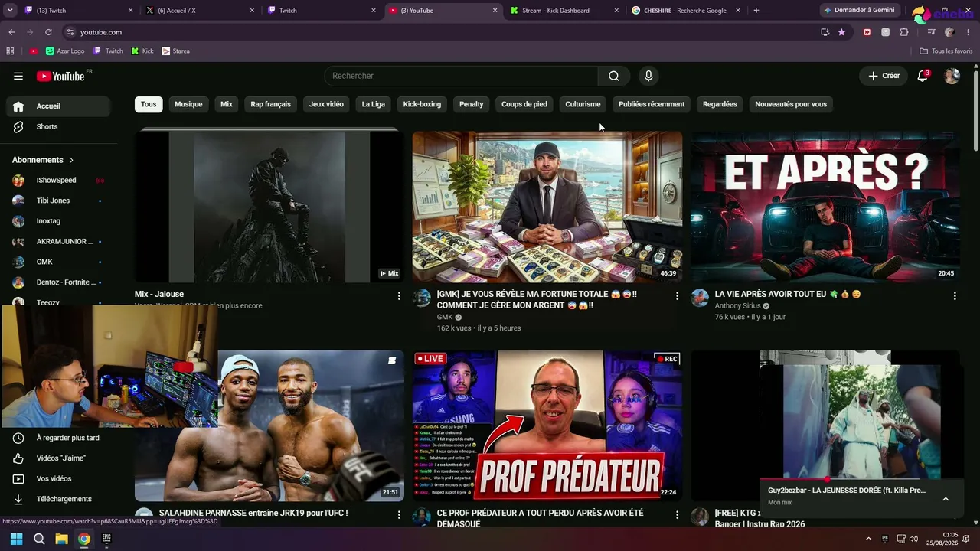980x551 pixels.
Task: Open the Chrome apps grid in bookmarks bar
Action: tap(10, 51)
